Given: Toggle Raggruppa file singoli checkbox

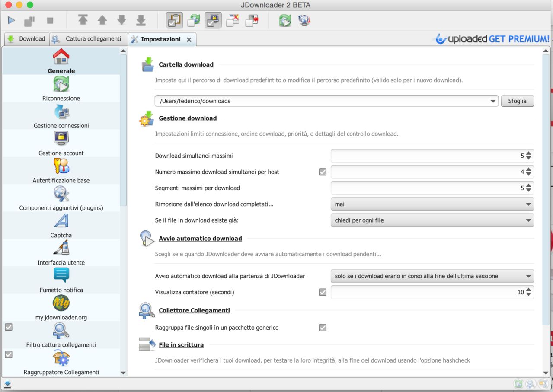Looking at the screenshot, I should (323, 328).
